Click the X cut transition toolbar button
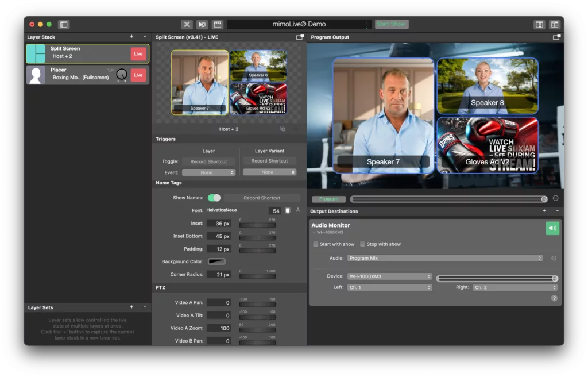The width and height of the screenshot is (588, 377). tap(187, 24)
